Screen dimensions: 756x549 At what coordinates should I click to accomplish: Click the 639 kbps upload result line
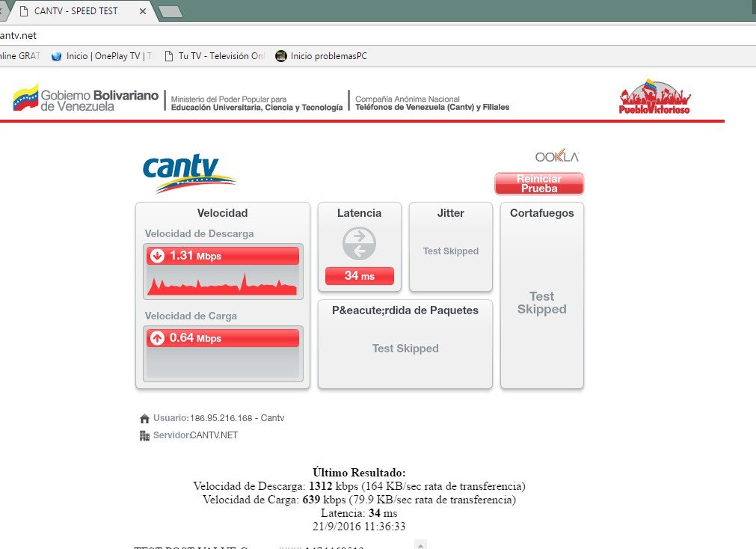tap(359, 500)
